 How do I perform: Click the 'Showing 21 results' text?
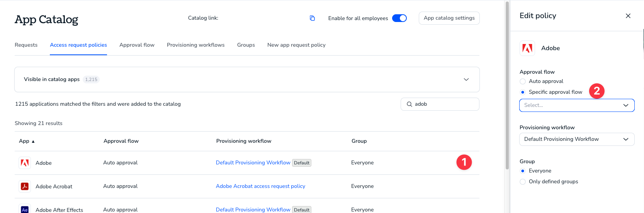pos(39,123)
